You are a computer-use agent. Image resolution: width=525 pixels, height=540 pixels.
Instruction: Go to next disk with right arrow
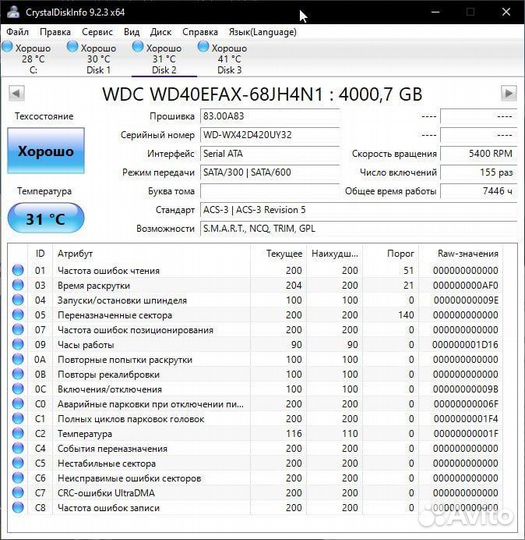508,93
